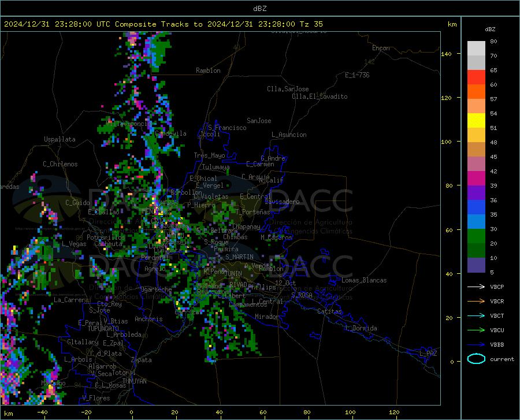Click the blue VBBB arrow legend icon
This screenshot has width=520, height=420.
476,345
